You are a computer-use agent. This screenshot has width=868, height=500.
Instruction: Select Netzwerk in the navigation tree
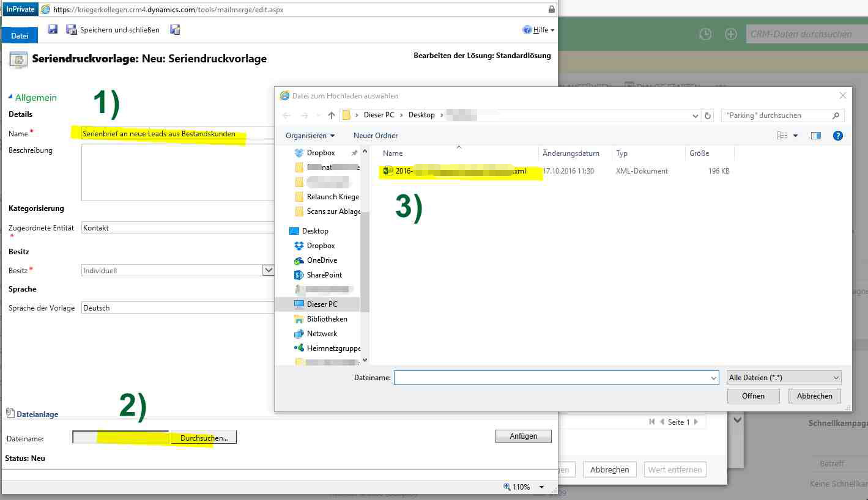coord(316,334)
